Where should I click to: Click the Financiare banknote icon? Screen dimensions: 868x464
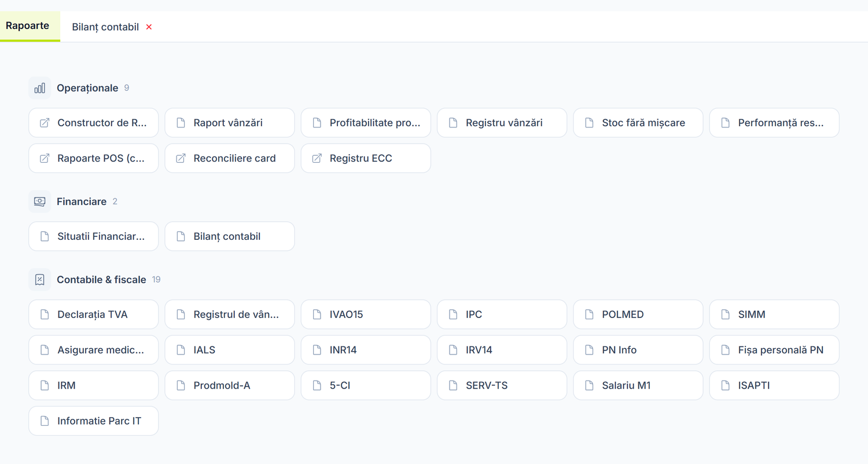pos(39,202)
